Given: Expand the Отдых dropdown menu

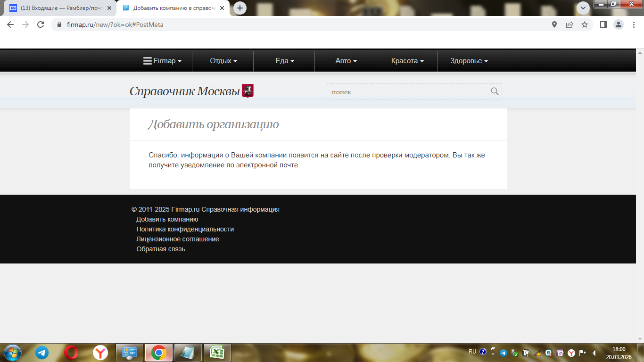Looking at the screenshot, I should pyautogui.click(x=223, y=61).
